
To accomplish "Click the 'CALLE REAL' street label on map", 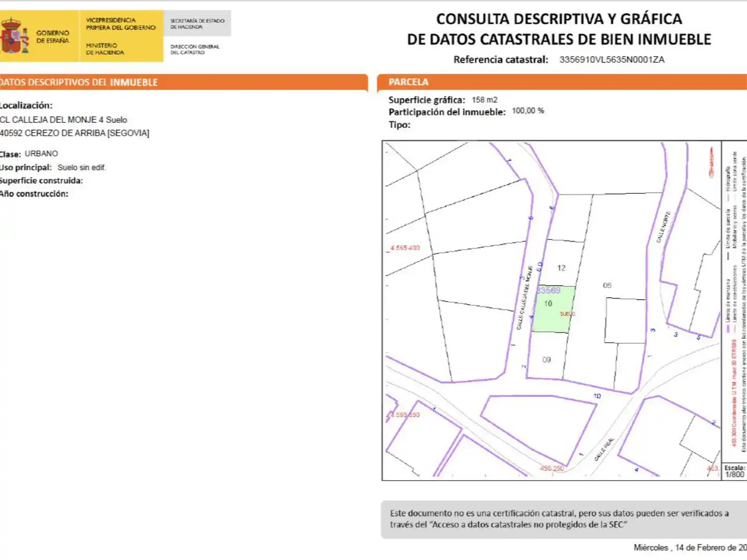I will point(604,449).
